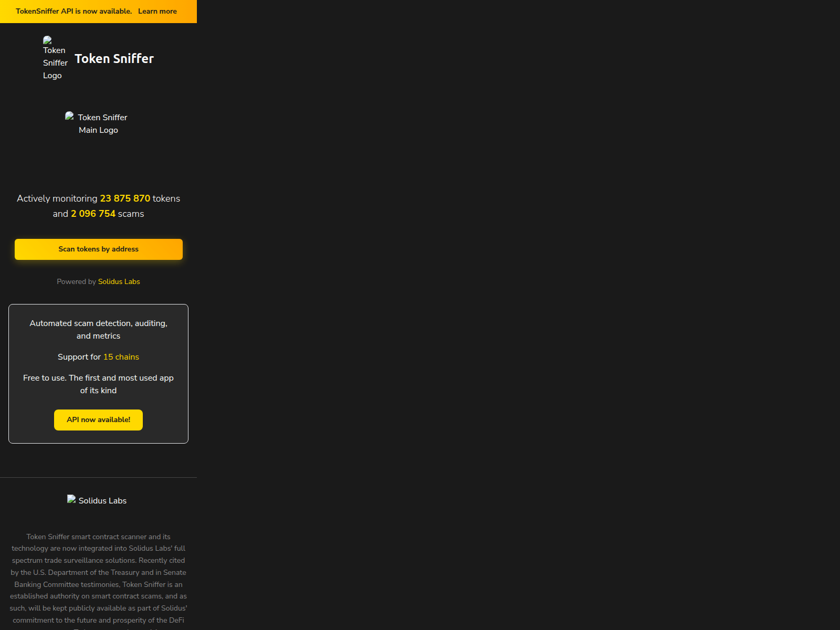The height and width of the screenshot is (630, 840).
Task: Click the TokenSniffer API is now available text
Action: click(x=73, y=11)
